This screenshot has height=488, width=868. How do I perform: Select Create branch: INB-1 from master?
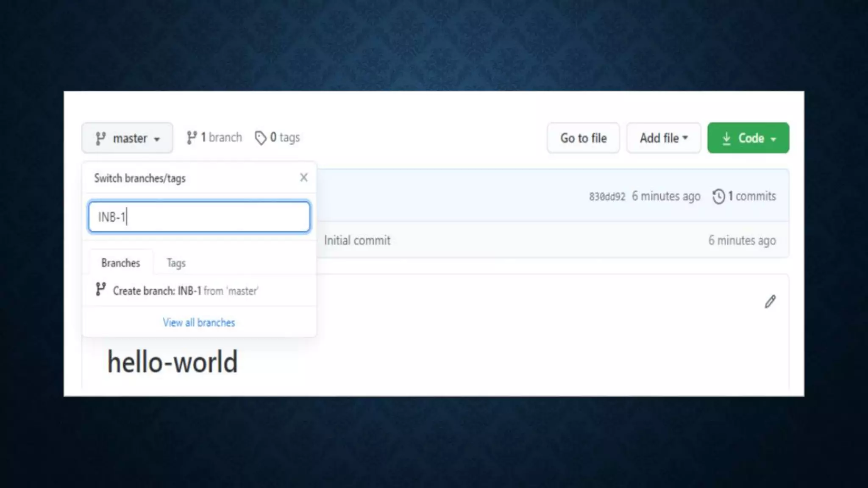186,291
